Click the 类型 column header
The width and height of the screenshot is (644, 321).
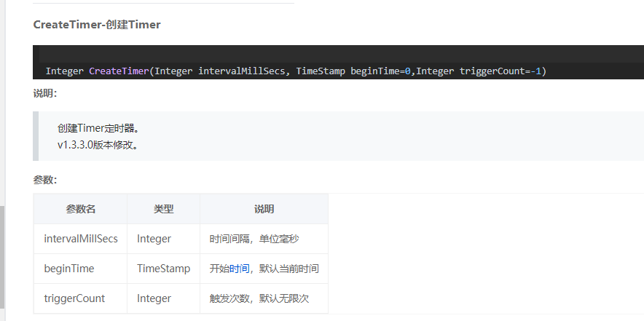[x=163, y=209]
